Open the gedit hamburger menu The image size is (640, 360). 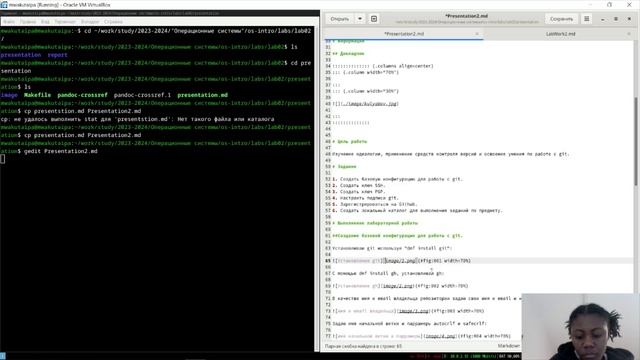click(587, 19)
